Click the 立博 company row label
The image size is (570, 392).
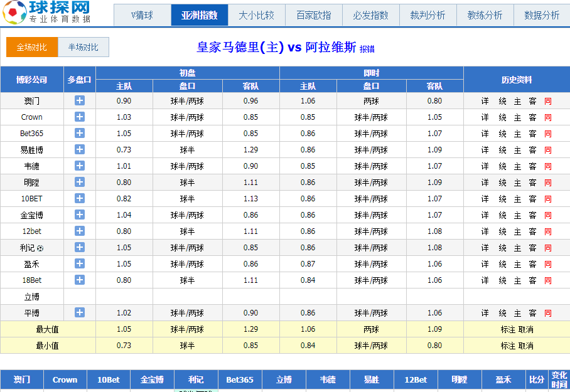tap(31, 297)
